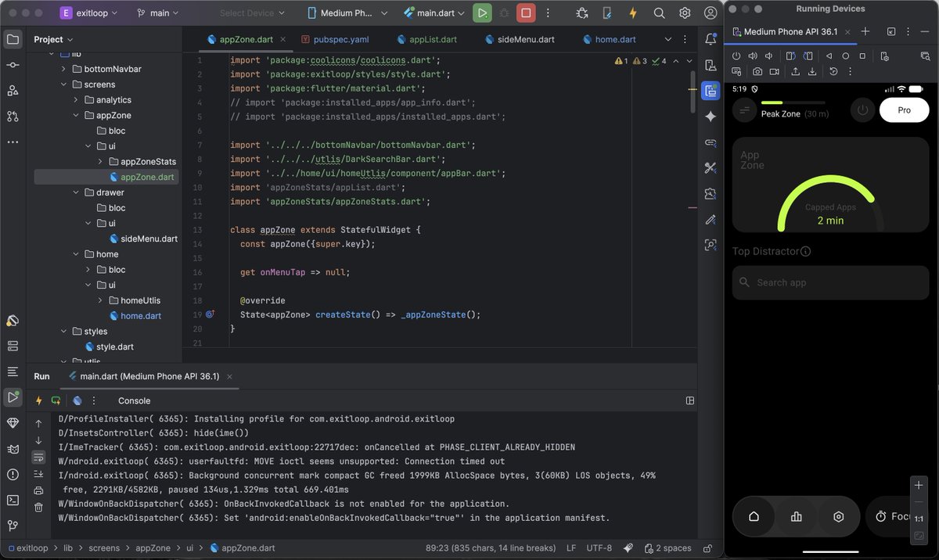Viewport: 939px width, 560px height.
Task: Click the editor vertical scrollbar
Action: point(693,92)
